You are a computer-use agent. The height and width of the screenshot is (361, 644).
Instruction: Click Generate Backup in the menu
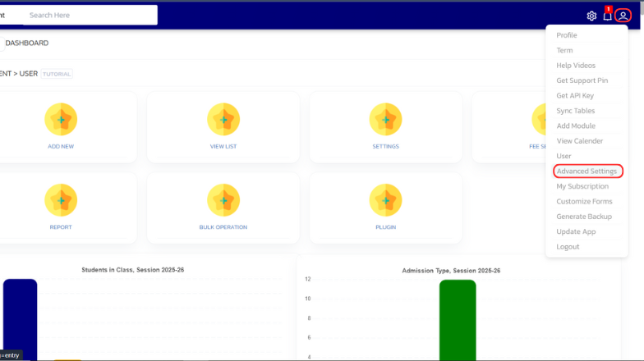584,217
